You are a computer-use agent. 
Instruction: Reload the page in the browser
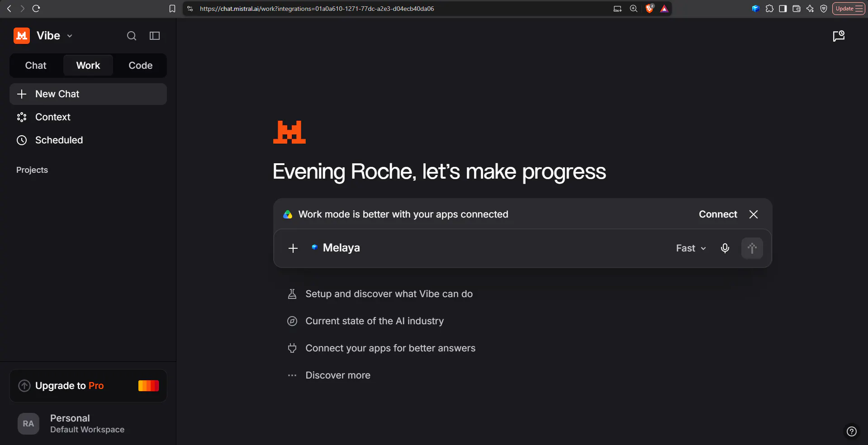(36, 9)
